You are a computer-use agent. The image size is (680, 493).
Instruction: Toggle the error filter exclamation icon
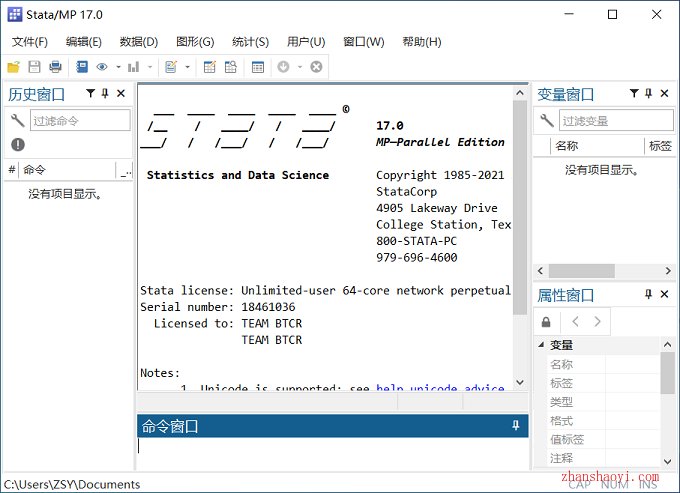coord(18,144)
